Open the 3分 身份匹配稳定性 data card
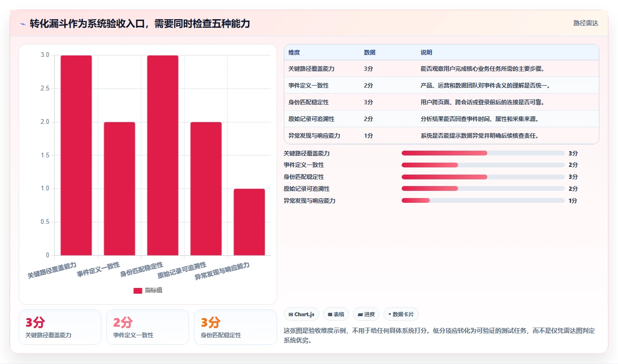 click(236, 327)
